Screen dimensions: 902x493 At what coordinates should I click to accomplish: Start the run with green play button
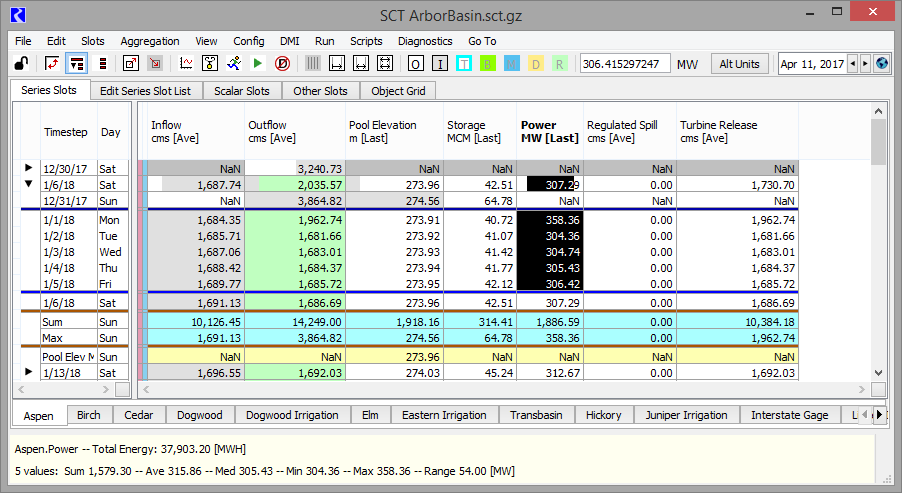tap(258, 64)
